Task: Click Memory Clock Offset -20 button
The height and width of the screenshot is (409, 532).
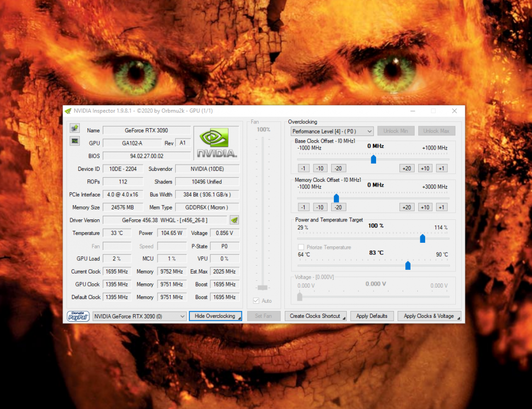Action: (338, 207)
